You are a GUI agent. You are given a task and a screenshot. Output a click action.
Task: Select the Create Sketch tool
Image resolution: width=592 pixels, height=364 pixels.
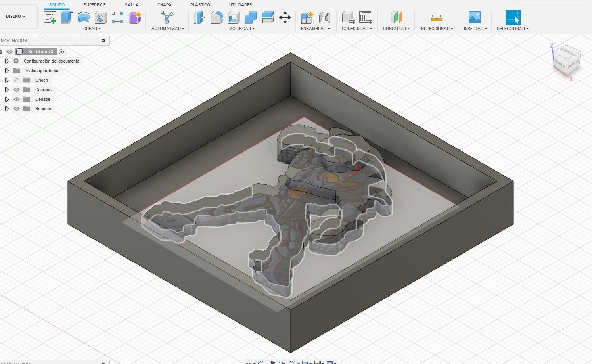[50, 17]
